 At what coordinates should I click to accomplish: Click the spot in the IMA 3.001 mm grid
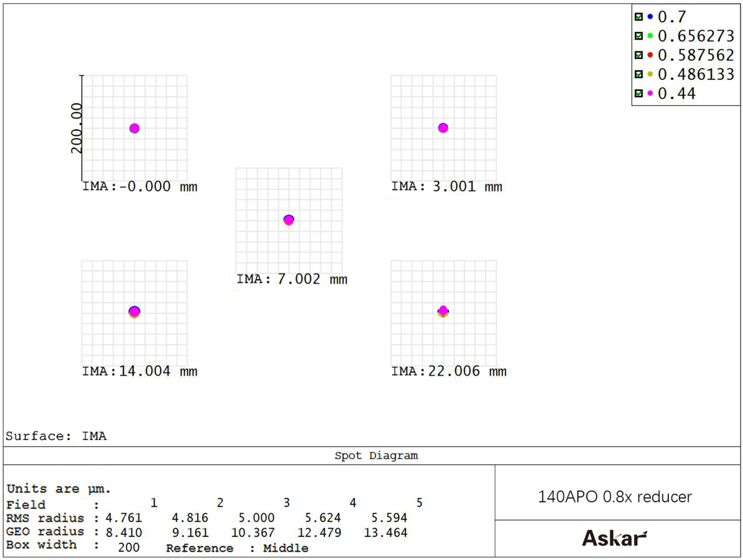click(443, 128)
